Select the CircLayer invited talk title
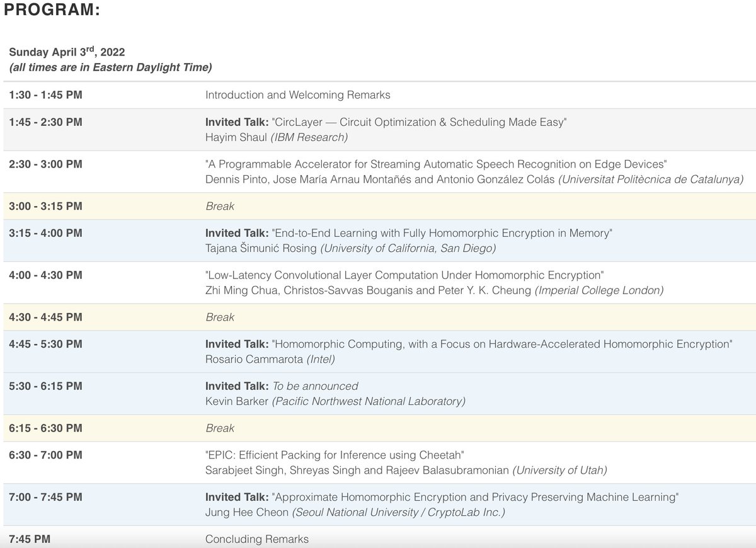This screenshot has width=756, height=548. [x=419, y=122]
